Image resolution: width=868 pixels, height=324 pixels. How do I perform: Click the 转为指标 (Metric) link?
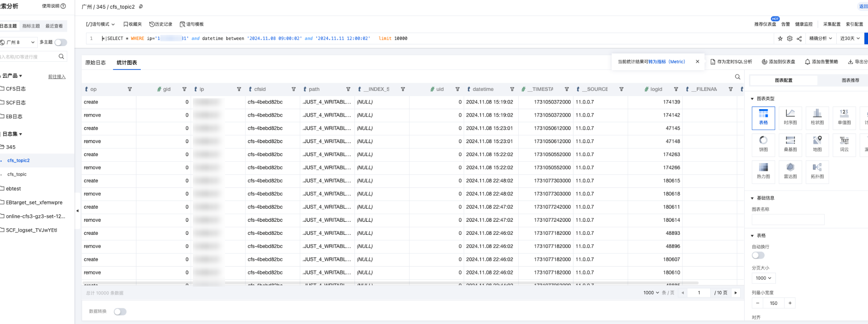pyautogui.click(x=666, y=62)
